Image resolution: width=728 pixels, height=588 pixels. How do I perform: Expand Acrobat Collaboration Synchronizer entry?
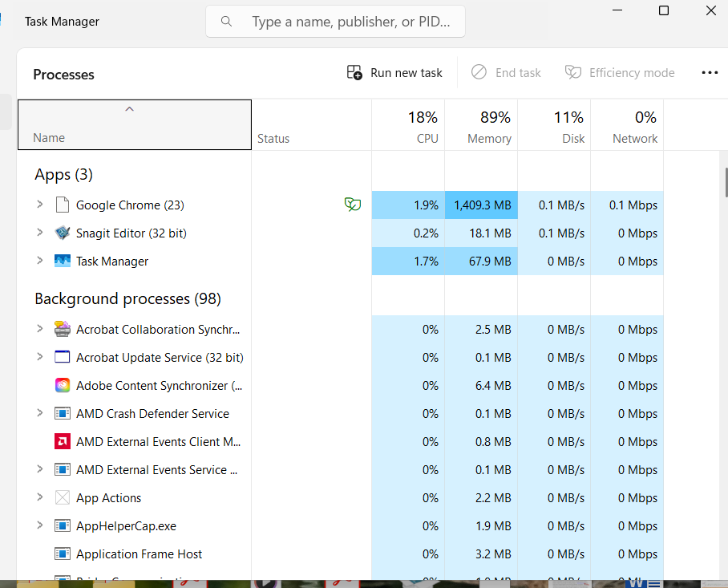(40, 329)
